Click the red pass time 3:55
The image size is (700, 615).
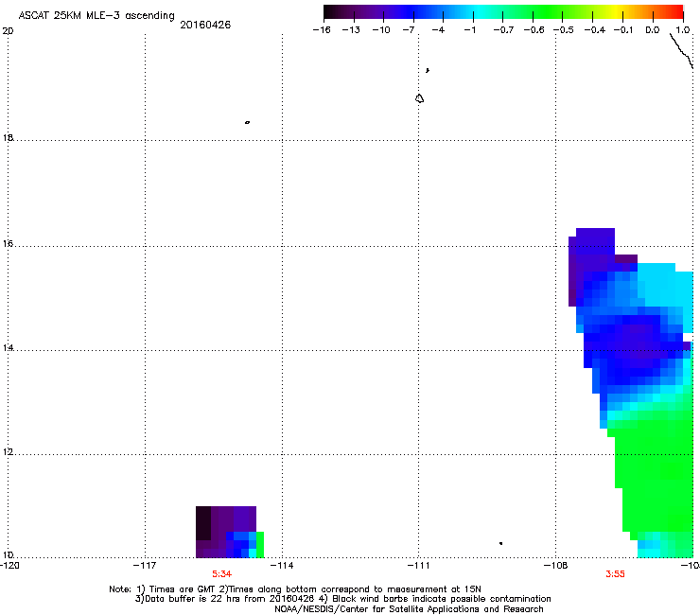pos(615,574)
